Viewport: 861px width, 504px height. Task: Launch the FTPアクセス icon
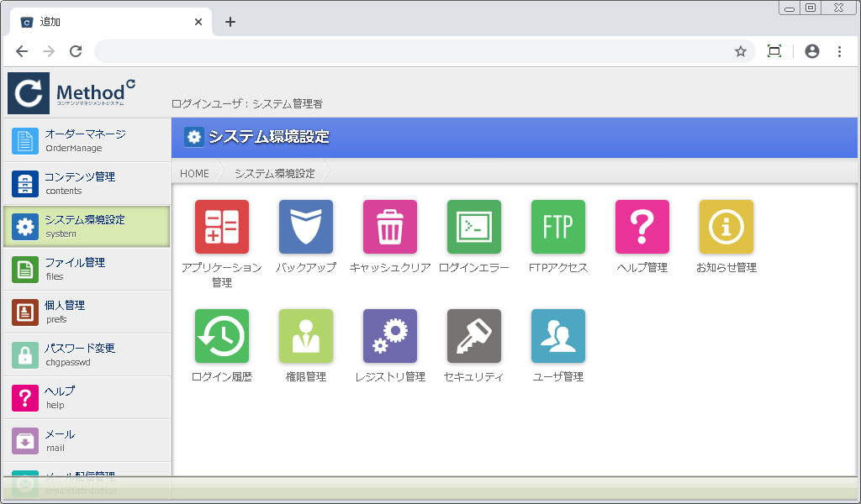[x=558, y=227]
